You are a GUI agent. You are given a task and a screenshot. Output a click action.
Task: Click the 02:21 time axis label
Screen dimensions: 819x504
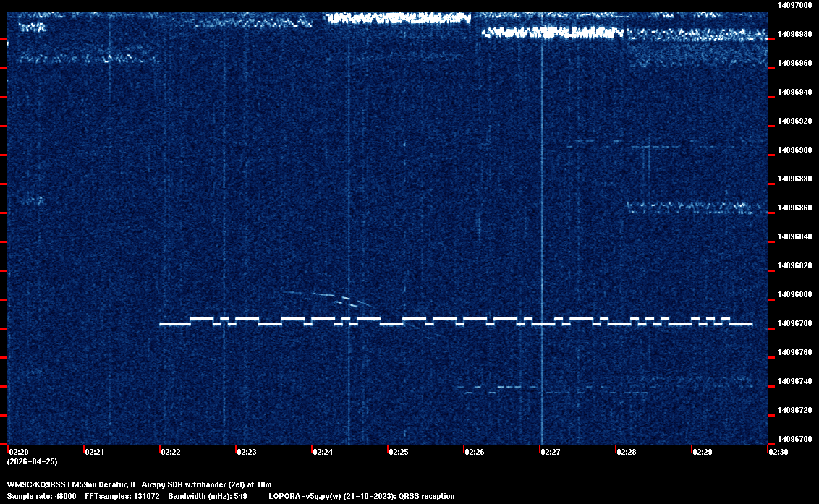point(95,452)
